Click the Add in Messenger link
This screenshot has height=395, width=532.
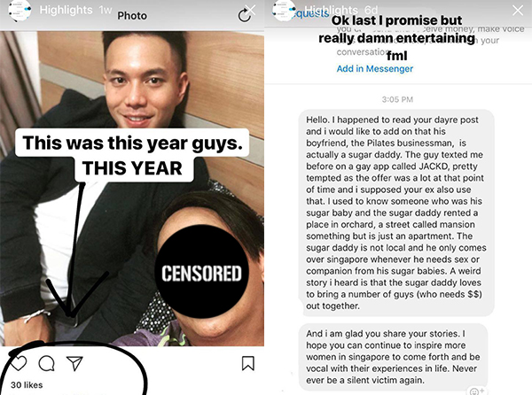(x=374, y=68)
